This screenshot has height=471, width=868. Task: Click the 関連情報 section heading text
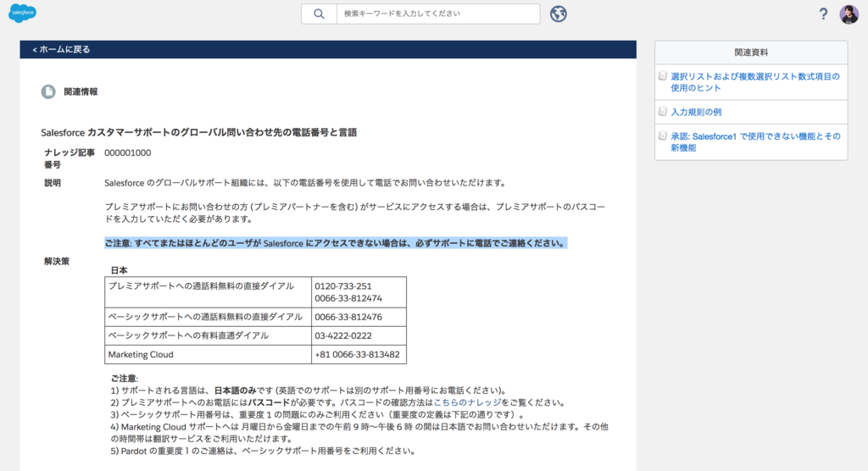coord(81,91)
